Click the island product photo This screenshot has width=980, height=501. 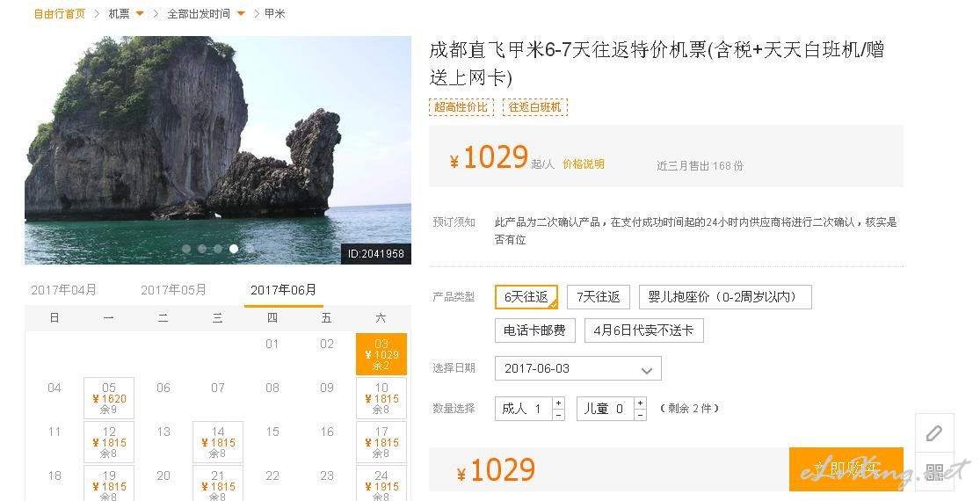point(217,150)
